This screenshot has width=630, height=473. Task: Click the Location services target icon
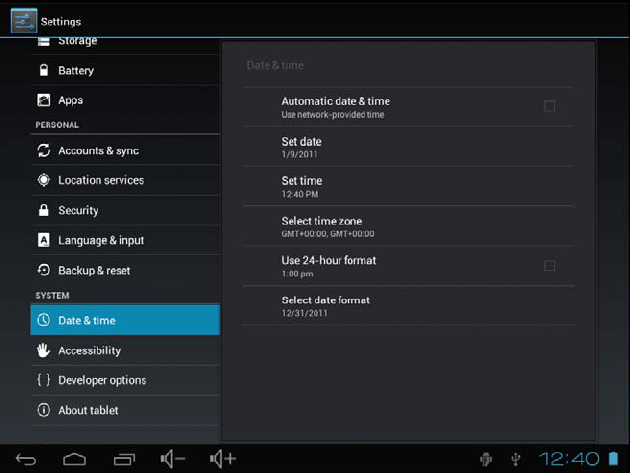(44, 180)
